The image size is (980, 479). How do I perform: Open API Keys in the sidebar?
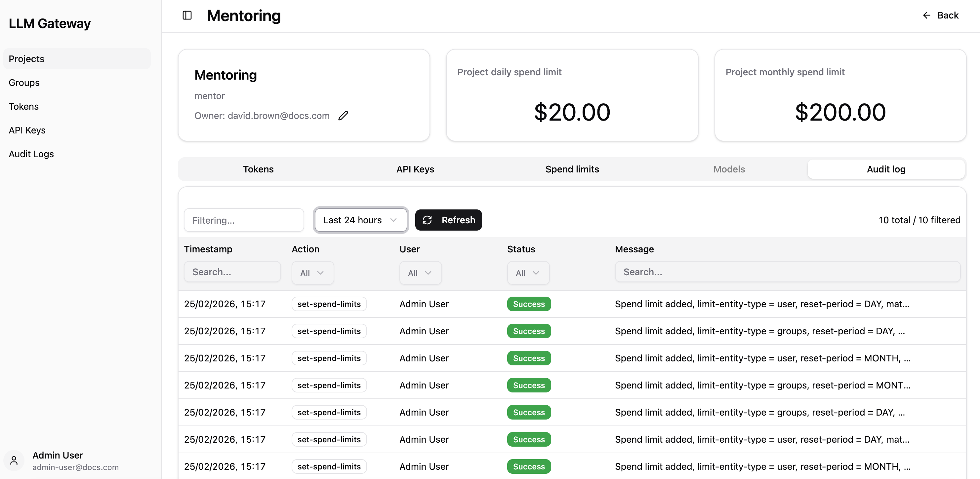(77, 130)
